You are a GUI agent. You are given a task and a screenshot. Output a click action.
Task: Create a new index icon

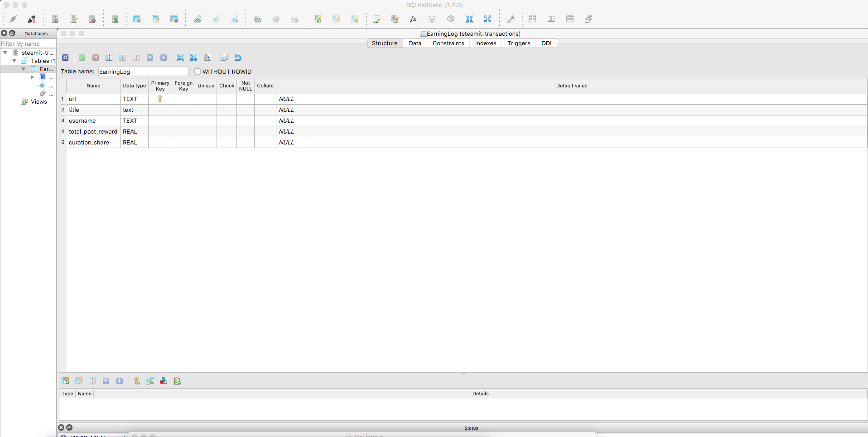pos(197,19)
